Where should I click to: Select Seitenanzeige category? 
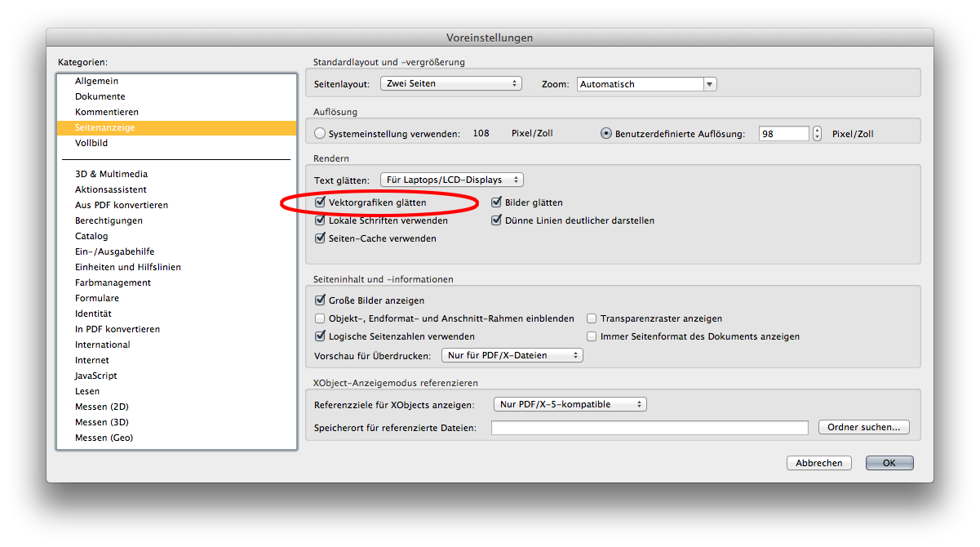pyautogui.click(x=176, y=127)
